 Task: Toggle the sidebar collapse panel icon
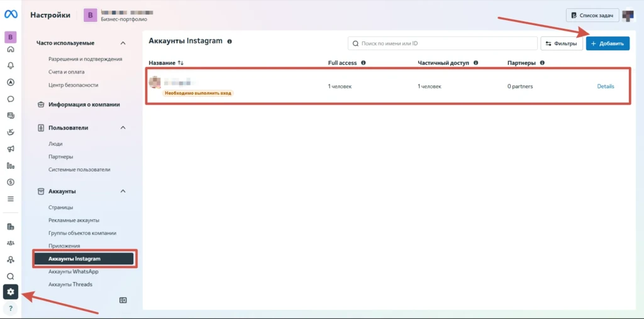pyautogui.click(x=123, y=300)
